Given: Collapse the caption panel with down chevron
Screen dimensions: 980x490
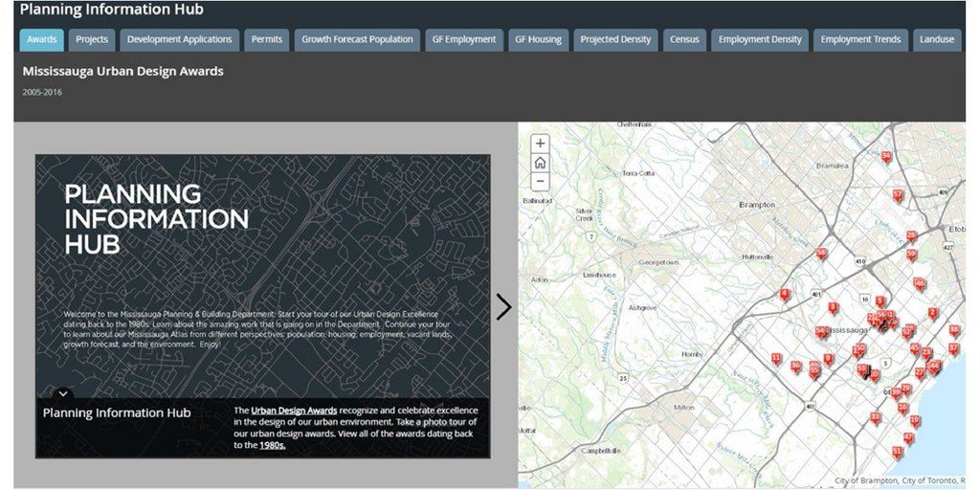Looking at the screenshot, I should (63, 393).
